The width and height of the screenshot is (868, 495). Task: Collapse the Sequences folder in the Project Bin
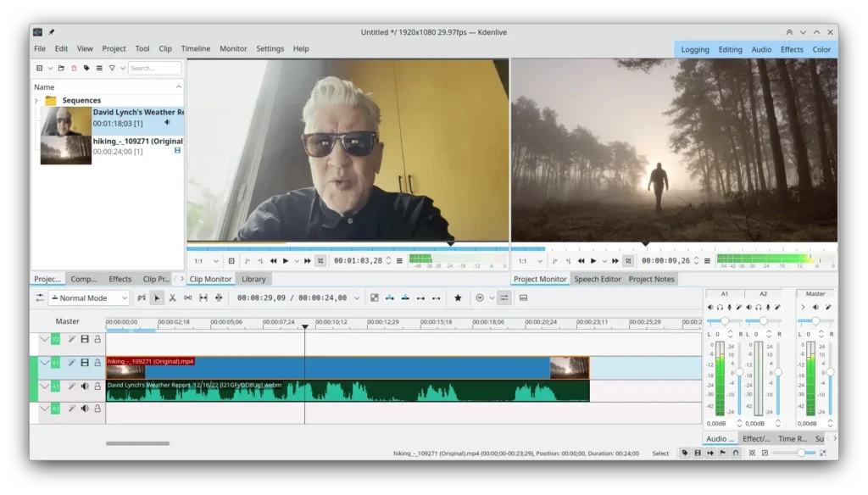tap(37, 99)
